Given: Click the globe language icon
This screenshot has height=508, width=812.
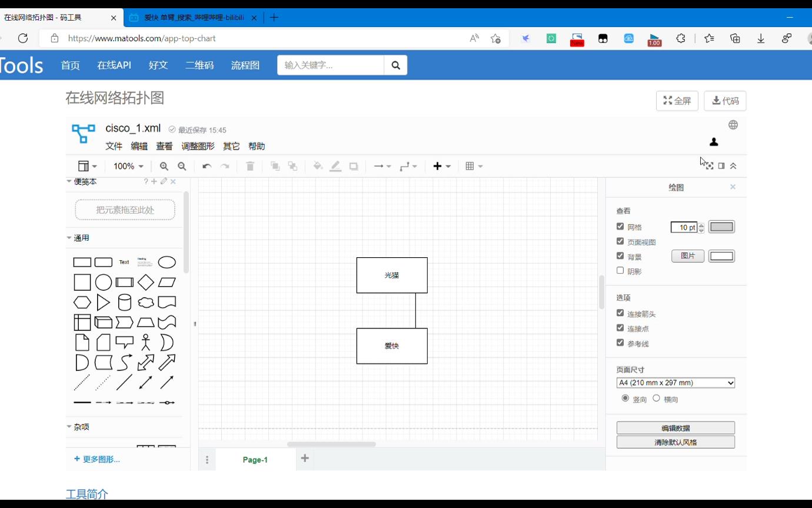Looking at the screenshot, I should pyautogui.click(x=733, y=125).
